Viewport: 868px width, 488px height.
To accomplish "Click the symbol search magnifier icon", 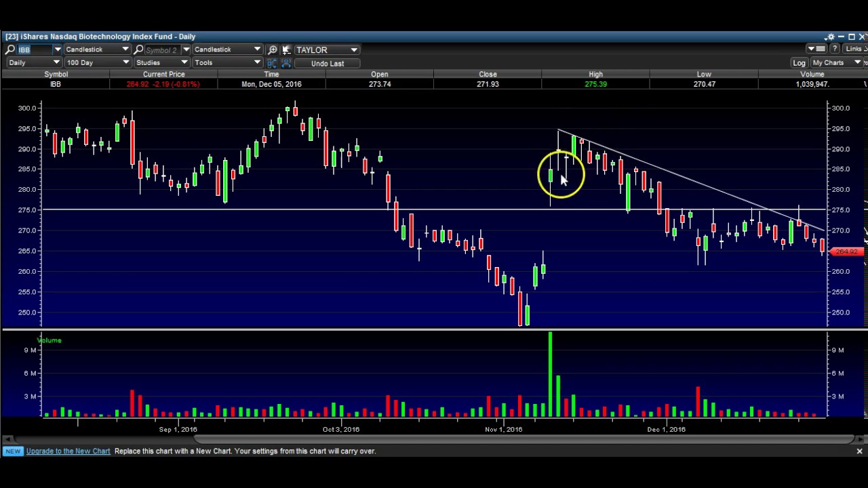I will (x=9, y=49).
